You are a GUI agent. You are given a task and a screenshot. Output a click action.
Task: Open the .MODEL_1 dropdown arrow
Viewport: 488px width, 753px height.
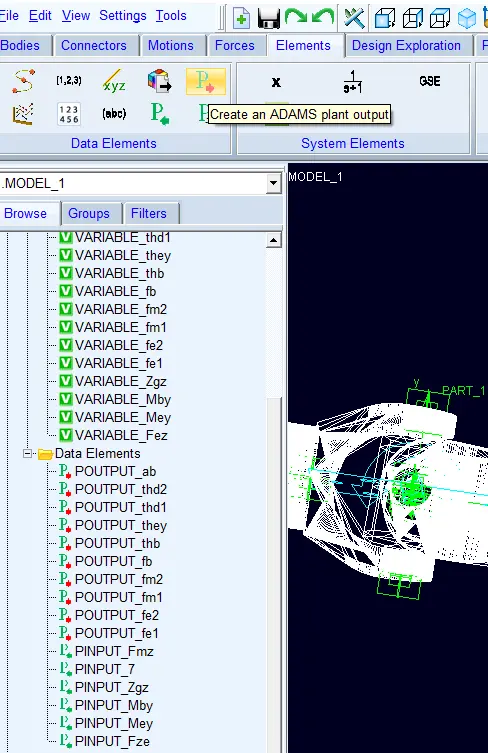tap(273, 183)
